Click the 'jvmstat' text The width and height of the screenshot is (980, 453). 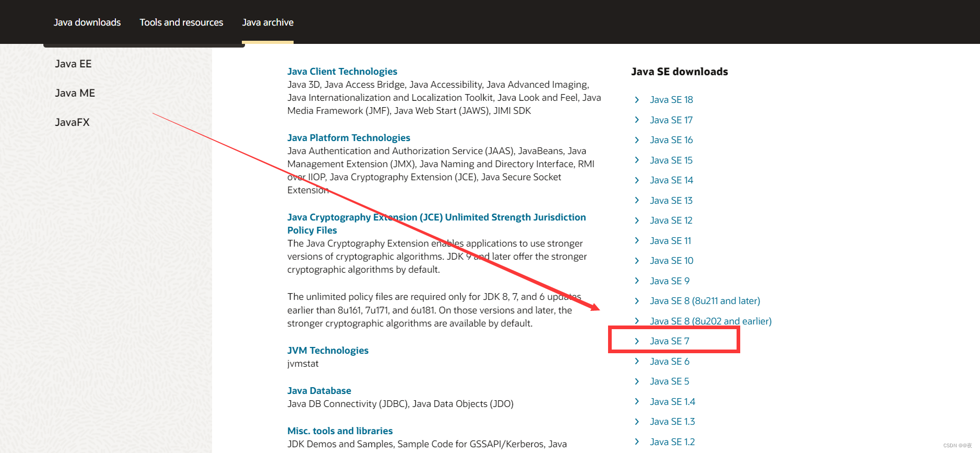[x=303, y=364]
